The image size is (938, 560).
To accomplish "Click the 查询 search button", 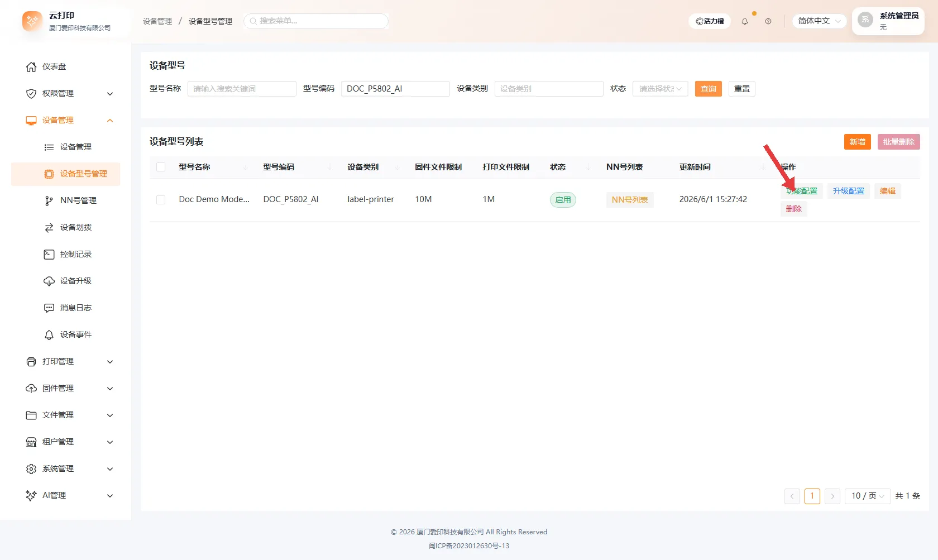I will click(709, 89).
